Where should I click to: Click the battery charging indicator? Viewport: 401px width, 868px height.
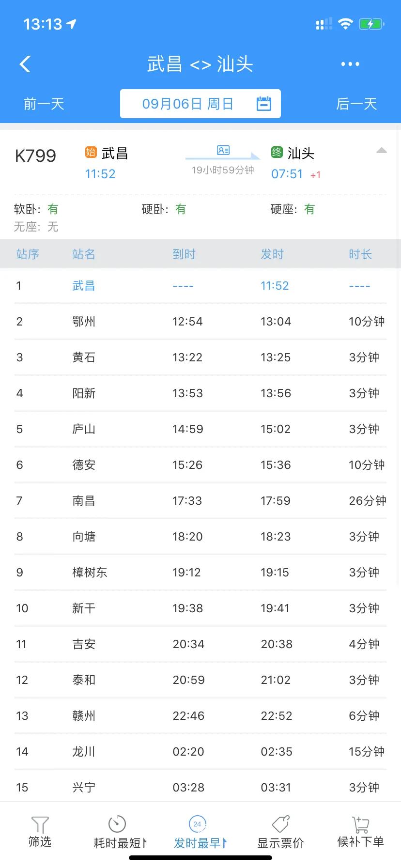tap(370, 23)
